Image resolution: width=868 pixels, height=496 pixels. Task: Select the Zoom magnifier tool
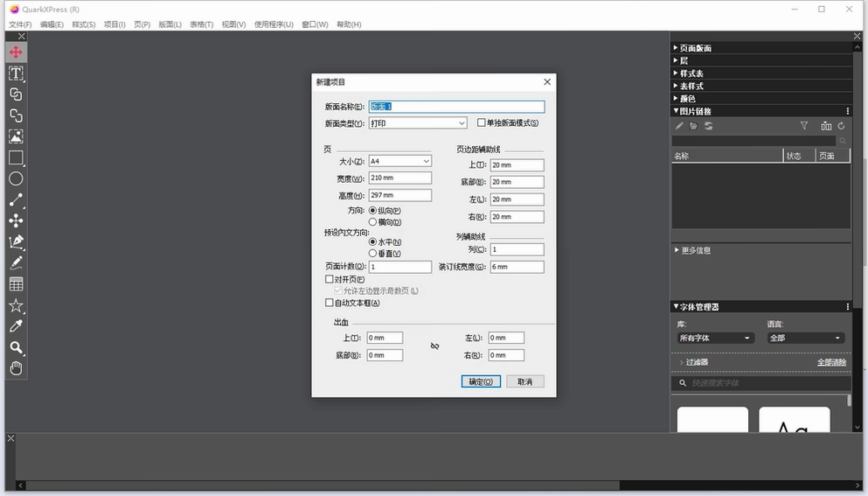16,347
